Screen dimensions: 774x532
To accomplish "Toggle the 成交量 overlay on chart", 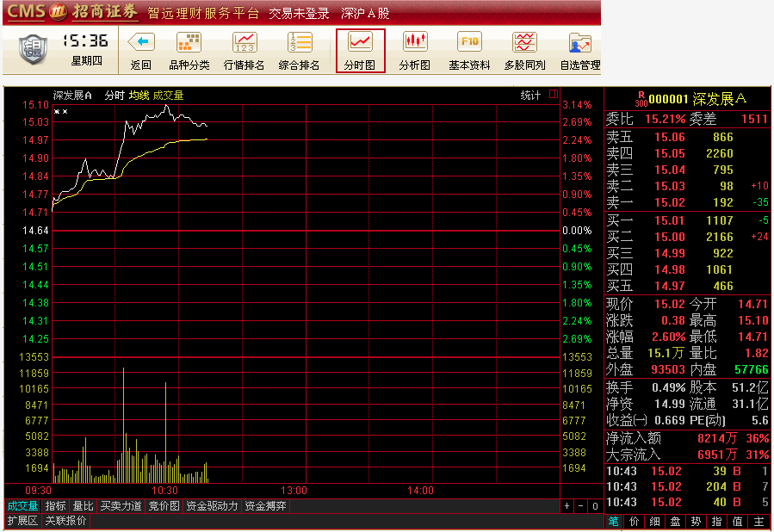I will (x=168, y=95).
